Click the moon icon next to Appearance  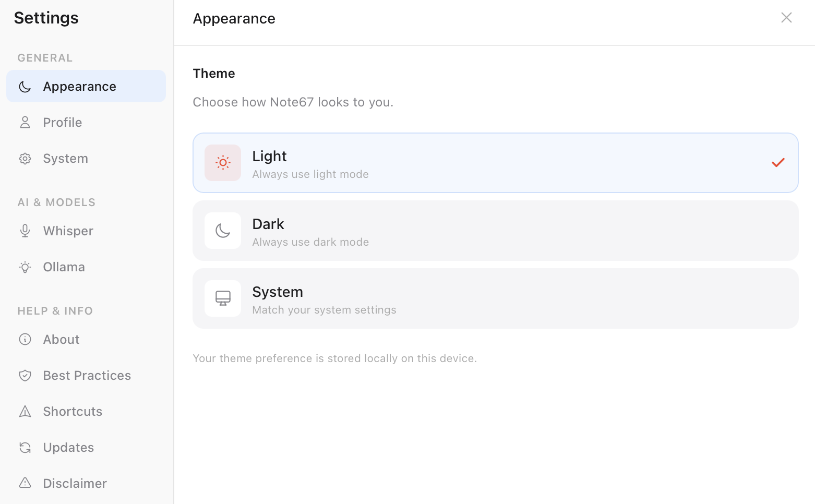[25, 86]
